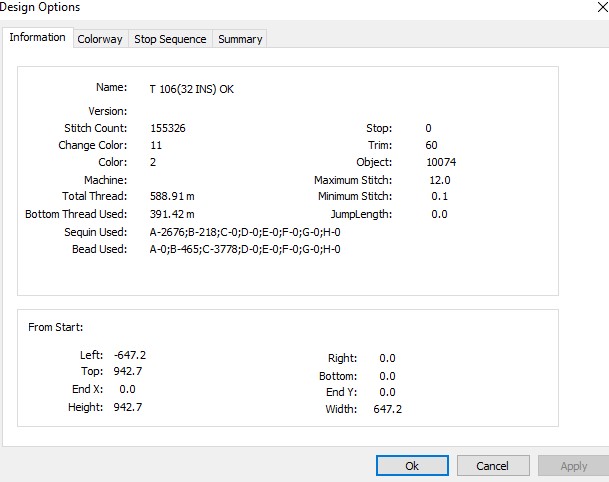Click the greyed-out Apply button
609x482 pixels.
click(x=573, y=466)
